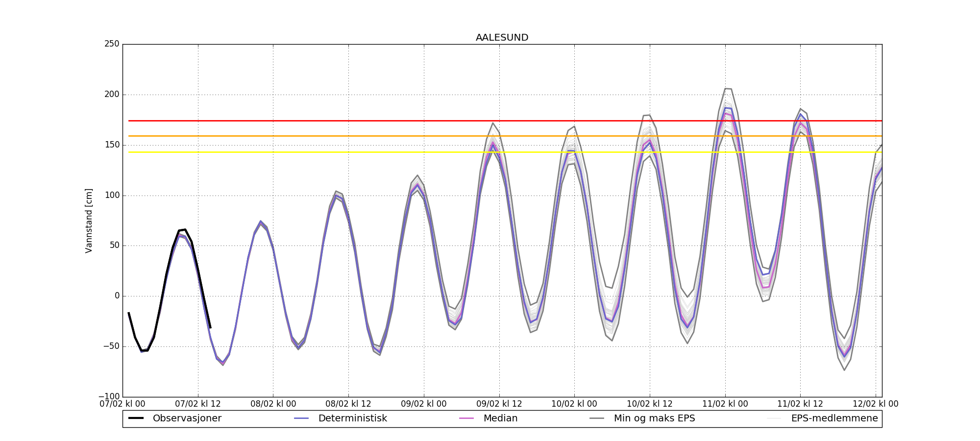Click the 10/02 kl 12 time axis label

650,404
